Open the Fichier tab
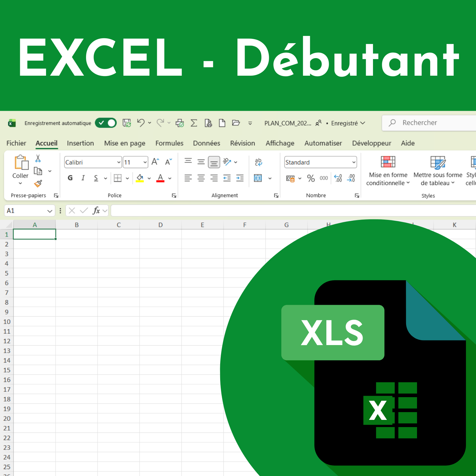This screenshot has width=476, height=476. (x=16, y=143)
